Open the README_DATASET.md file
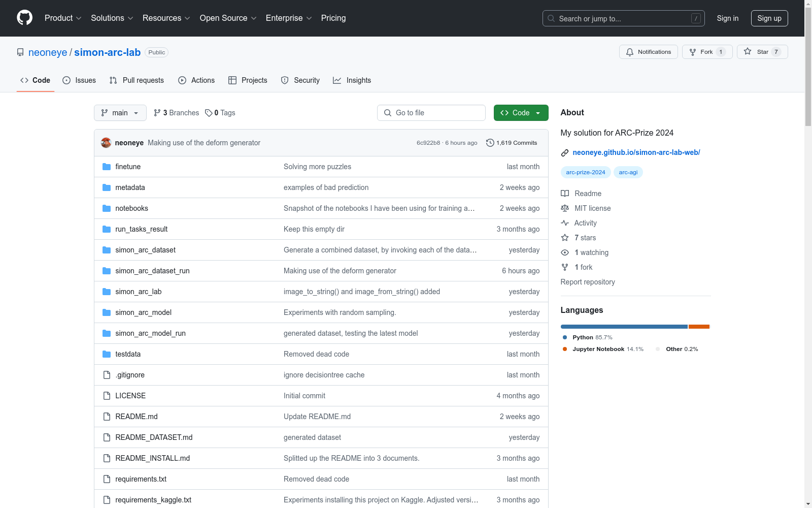This screenshot has width=812, height=508. pyautogui.click(x=154, y=437)
